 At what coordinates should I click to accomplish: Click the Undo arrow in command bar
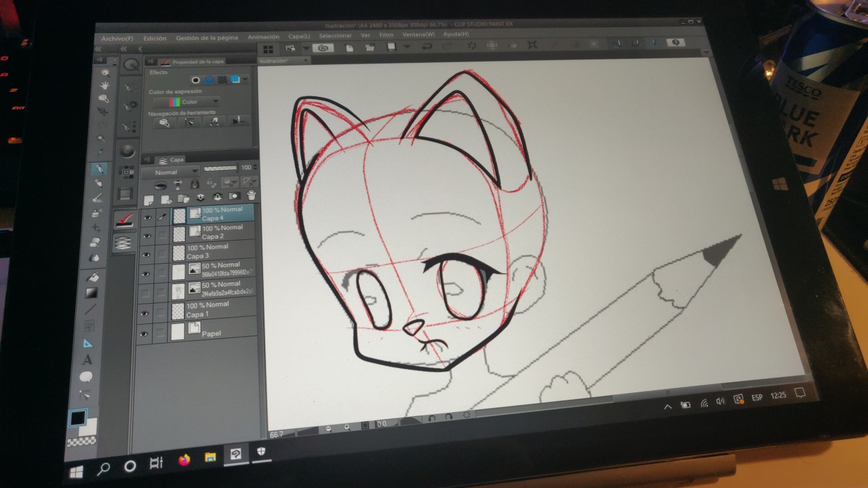(x=427, y=46)
